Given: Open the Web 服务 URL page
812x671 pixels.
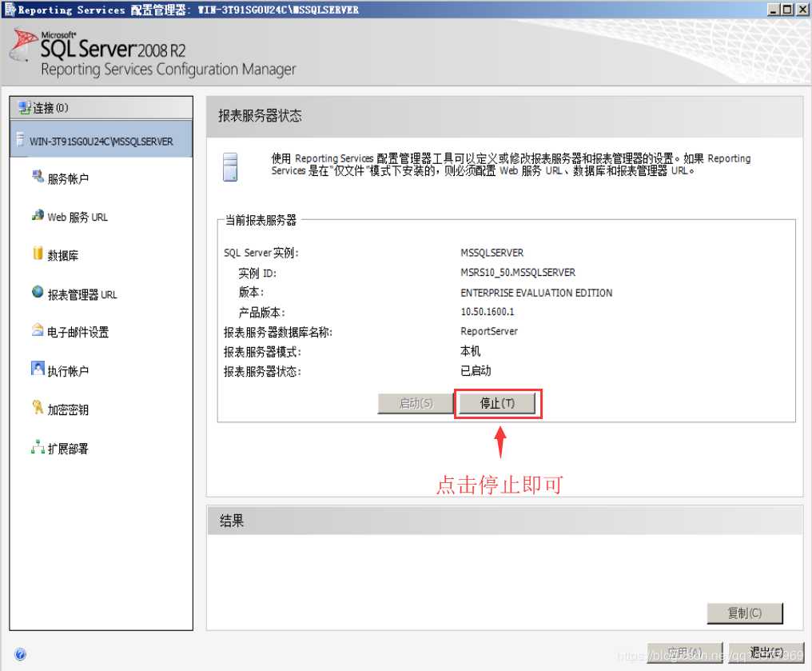Looking at the screenshot, I should [x=78, y=217].
